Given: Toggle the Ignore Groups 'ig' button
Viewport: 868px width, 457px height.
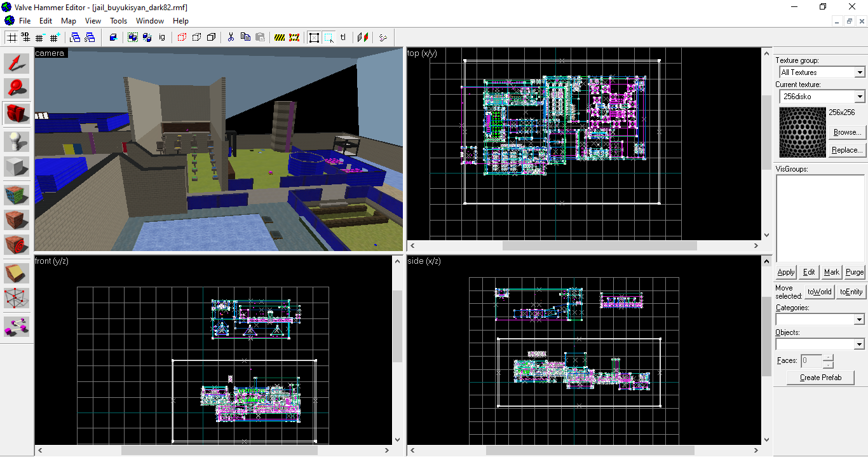Looking at the screenshot, I should coord(162,38).
